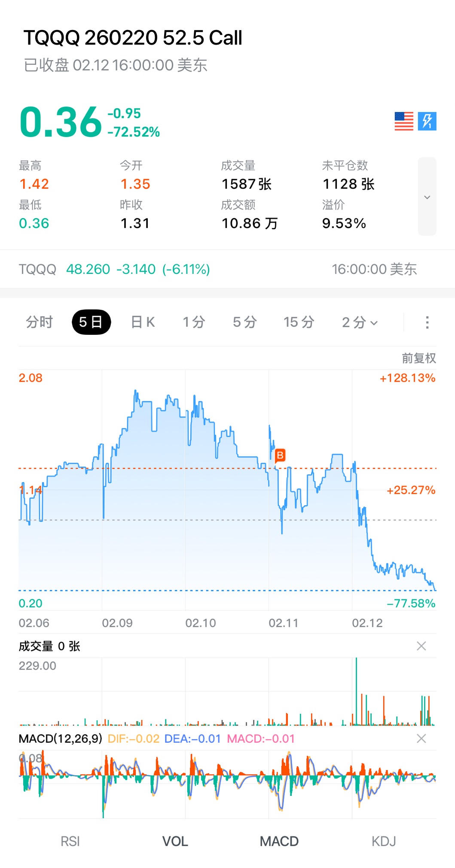Viewport: 455px width, 868px height.
Task: Tap the orange B buy marker on chart
Action: point(280,455)
